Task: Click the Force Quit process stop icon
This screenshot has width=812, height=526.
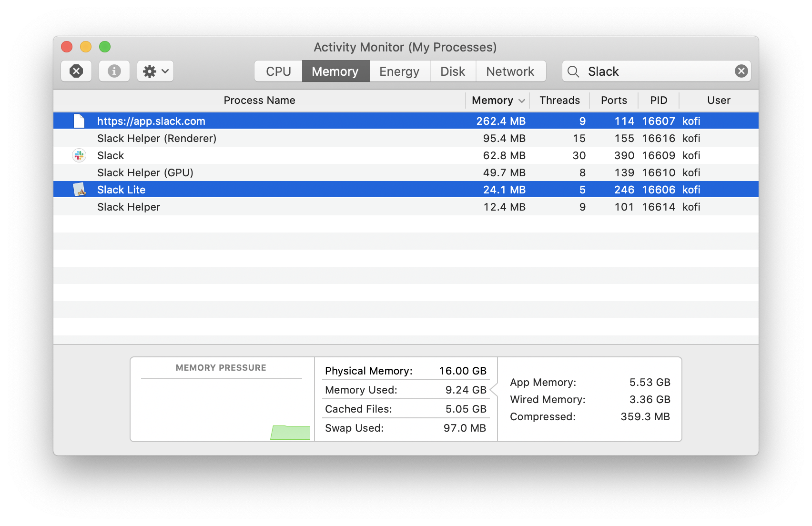Action: pyautogui.click(x=76, y=71)
